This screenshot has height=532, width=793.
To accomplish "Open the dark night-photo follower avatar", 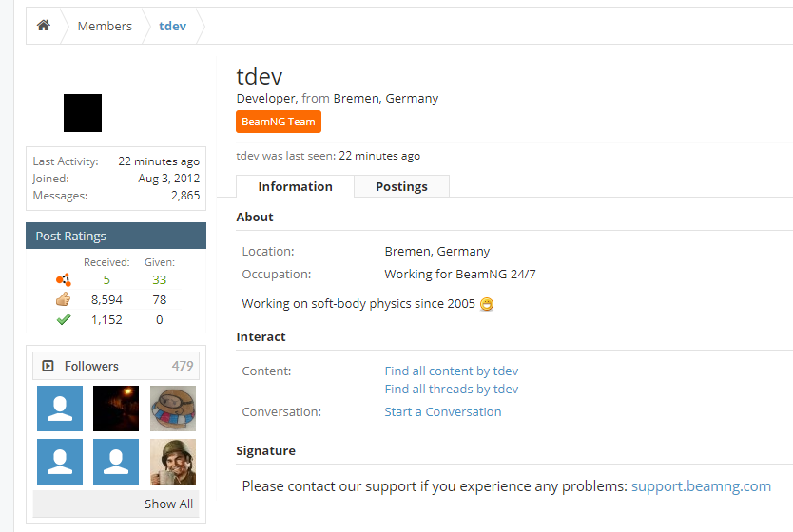I will tap(116, 408).
